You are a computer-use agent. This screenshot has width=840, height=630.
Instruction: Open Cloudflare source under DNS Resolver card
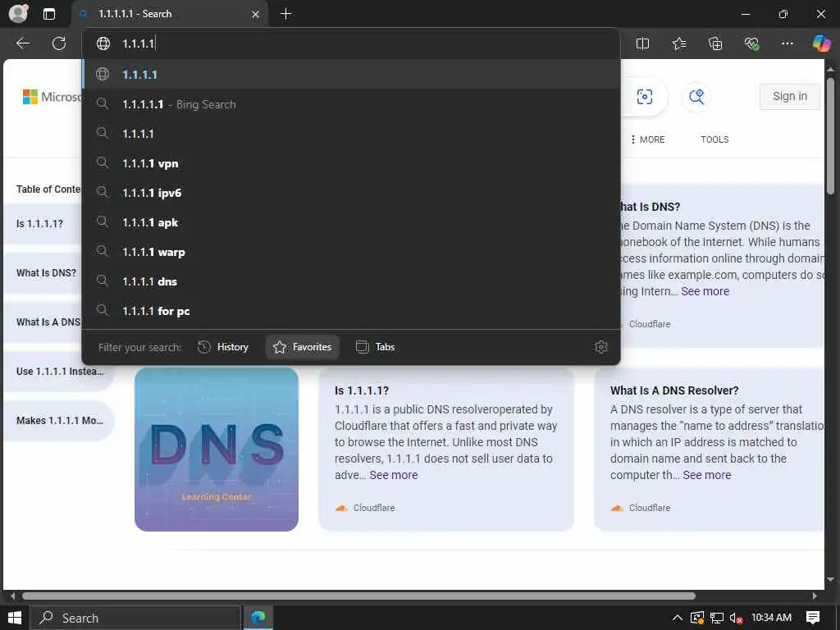point(640,508)
